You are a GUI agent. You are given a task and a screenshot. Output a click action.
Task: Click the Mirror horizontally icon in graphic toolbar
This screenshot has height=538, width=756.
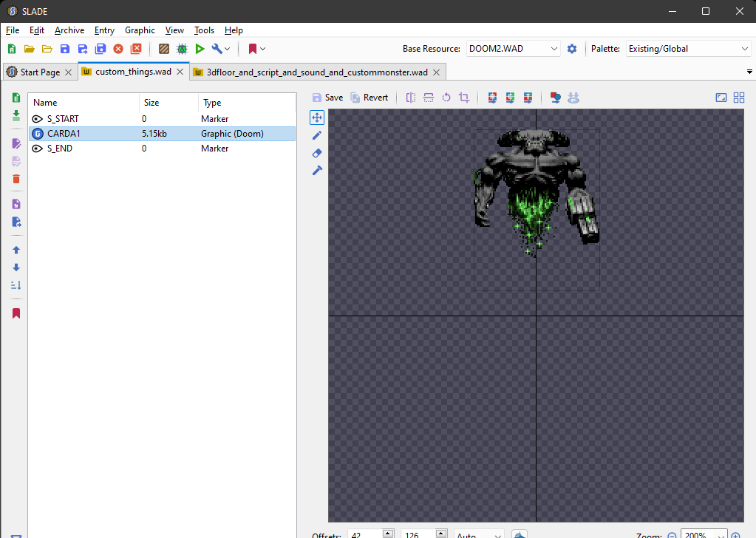[x=411, y=98]
